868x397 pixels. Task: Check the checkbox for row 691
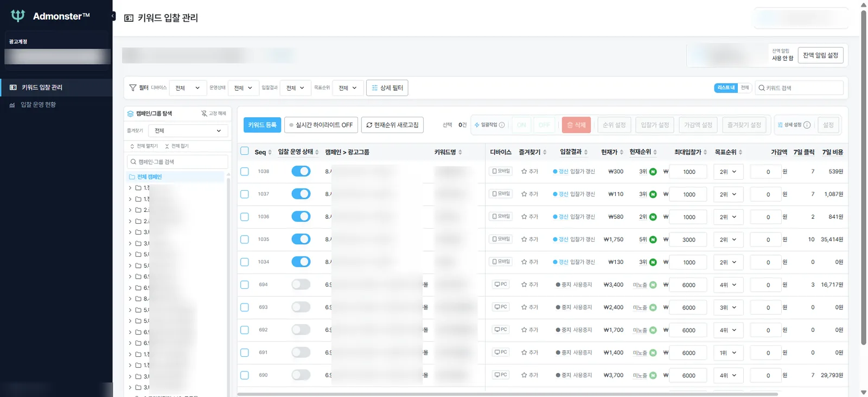(x=245, y=353)
